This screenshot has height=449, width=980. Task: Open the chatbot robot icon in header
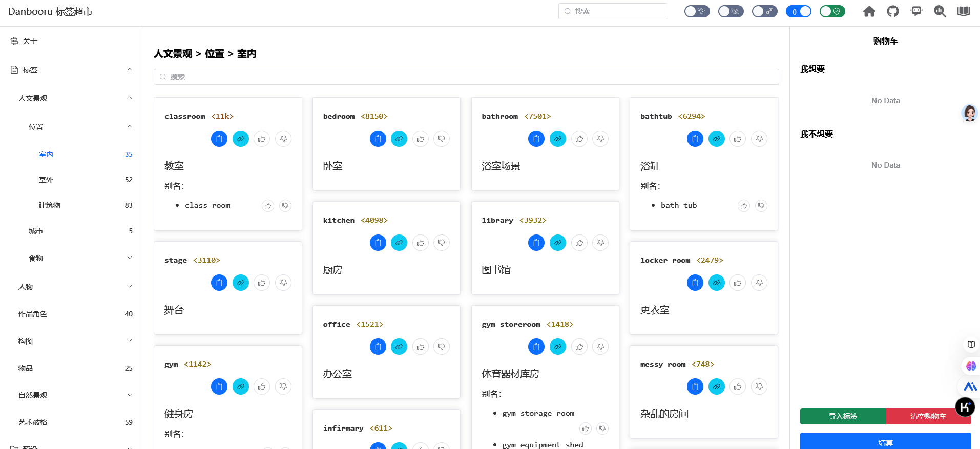tap(916, 11)
